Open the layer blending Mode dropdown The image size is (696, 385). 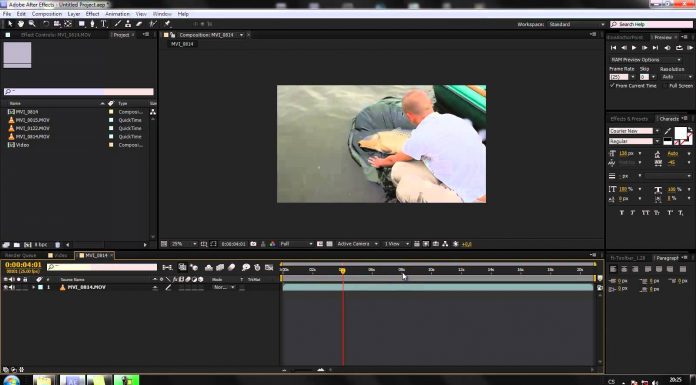click(x=224, y=287)
